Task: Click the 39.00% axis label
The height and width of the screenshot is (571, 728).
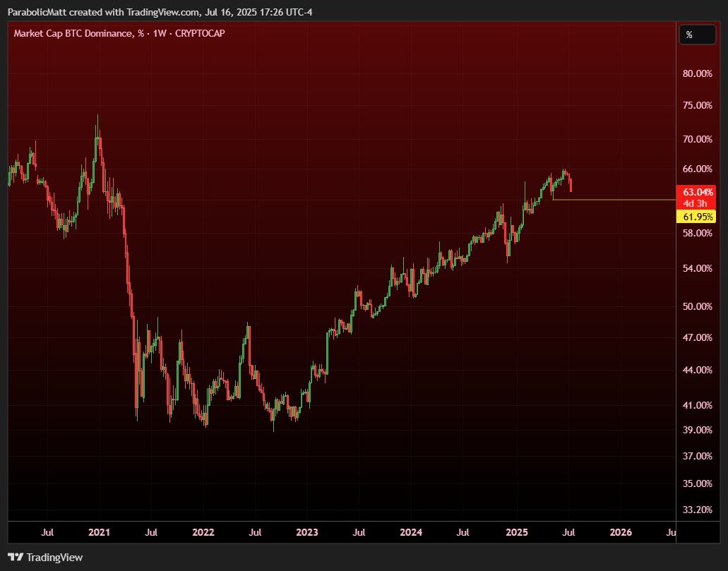Action: [x=698, y=430]
